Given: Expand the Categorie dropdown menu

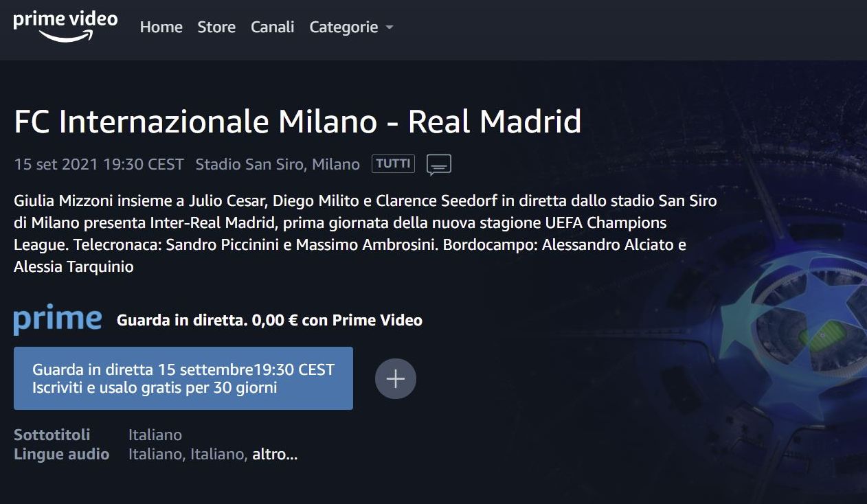Looking at the screenshot, I should pyautogui.click(x=352, y=27).
